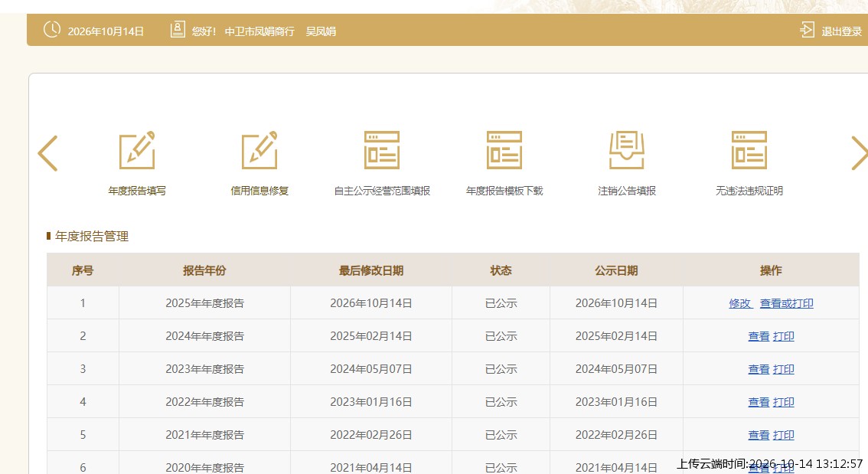View the 2022 annual report via 查看
This screenshot has height=474, width=868.
(x=759, y=402)
